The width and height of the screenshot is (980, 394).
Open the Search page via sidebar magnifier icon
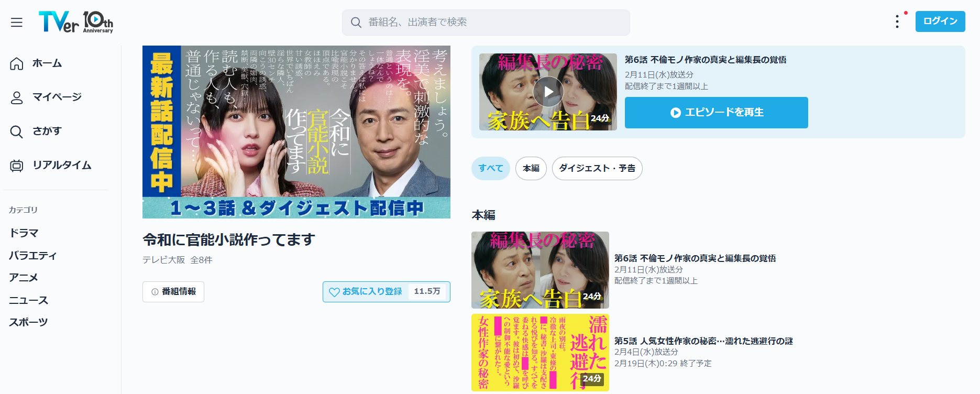[17, 132]
